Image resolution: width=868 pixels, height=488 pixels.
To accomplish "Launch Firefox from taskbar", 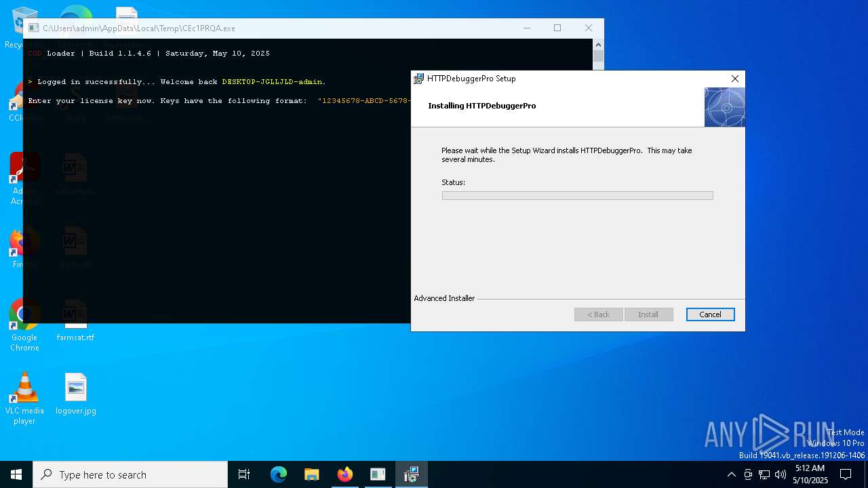I will [345, 474].
